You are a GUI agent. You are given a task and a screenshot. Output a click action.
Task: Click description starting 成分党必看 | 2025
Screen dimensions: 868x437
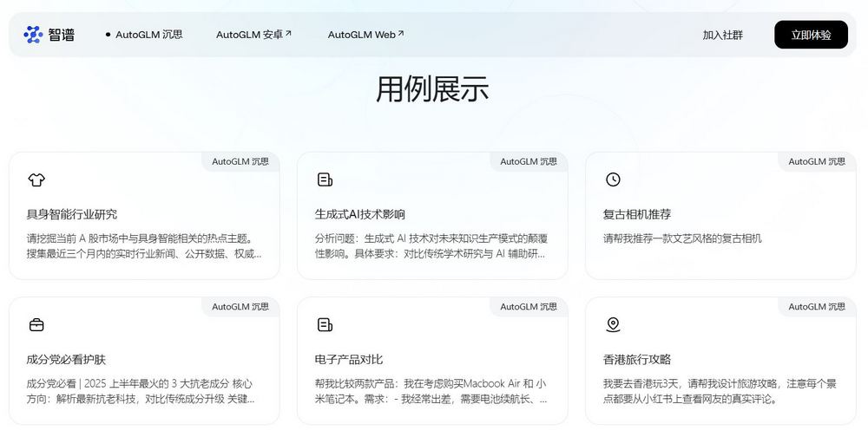pyautogui.click(x=141, y=391)
